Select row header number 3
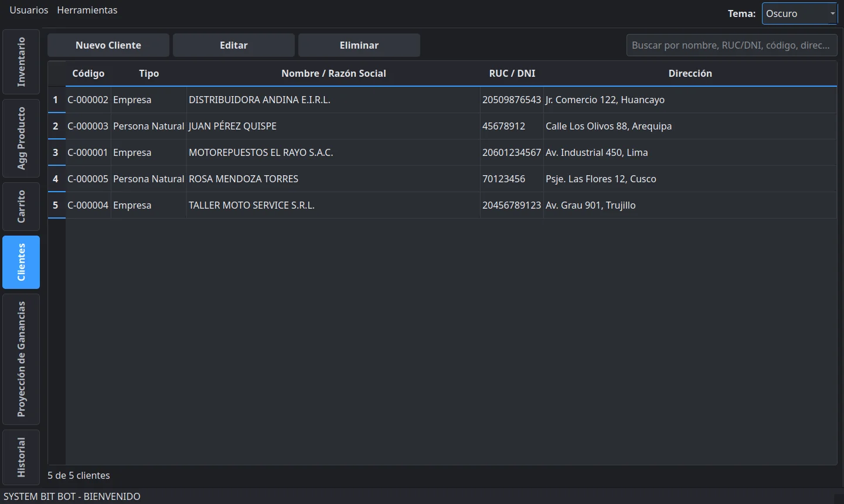 (x=56, y=152)
